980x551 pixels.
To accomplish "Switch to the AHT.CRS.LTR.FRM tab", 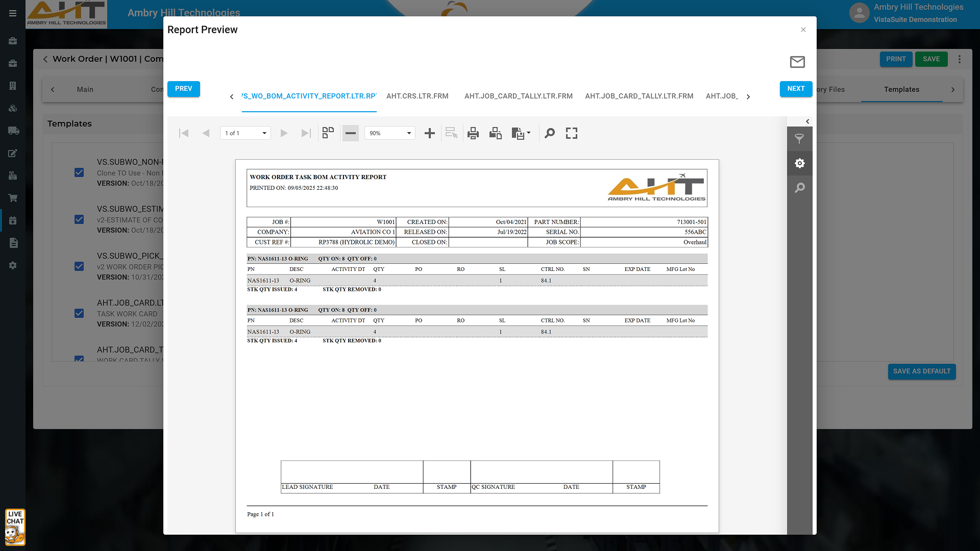I will pyautogui.click(x=417, y=96).
